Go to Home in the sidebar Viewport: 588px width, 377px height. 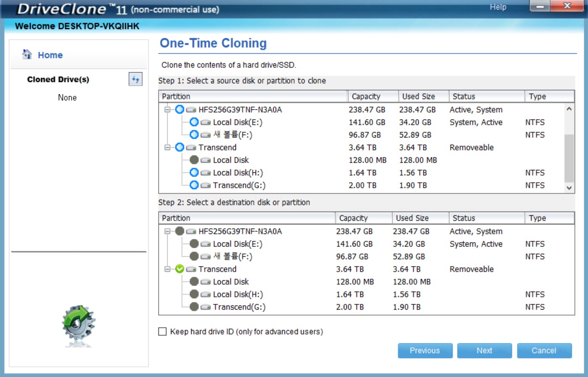point(50,55)
